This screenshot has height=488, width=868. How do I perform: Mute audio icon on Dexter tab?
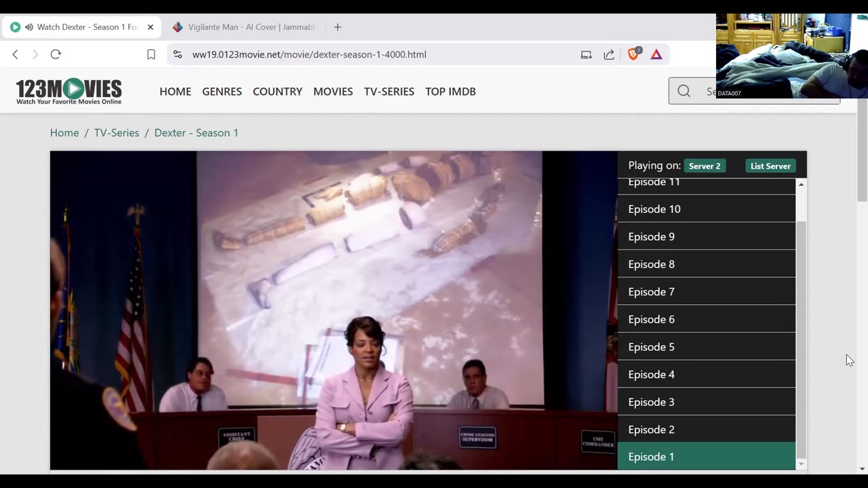(29, 27)
